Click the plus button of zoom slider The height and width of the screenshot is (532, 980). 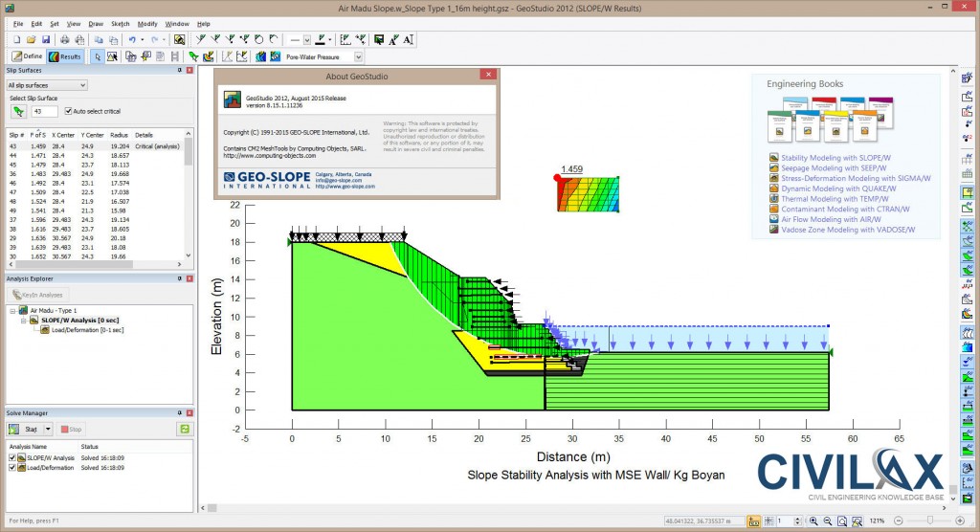pos(960,521)
